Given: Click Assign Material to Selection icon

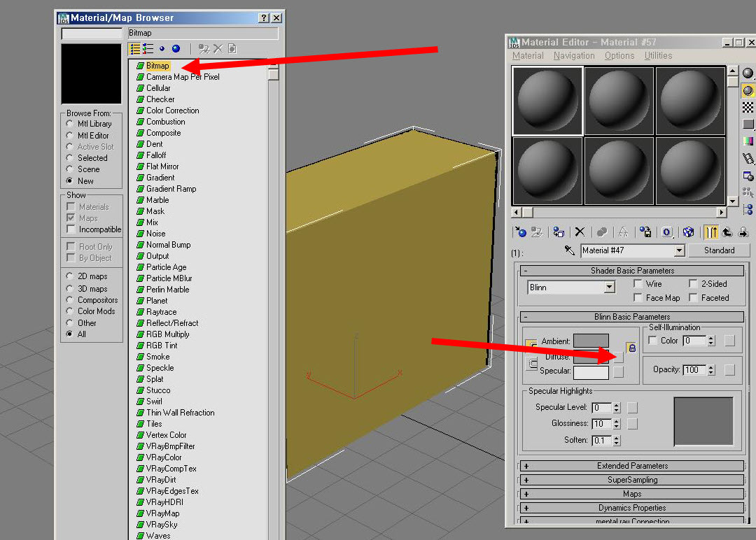Looking at the screenshot, I should click(559, 232).
